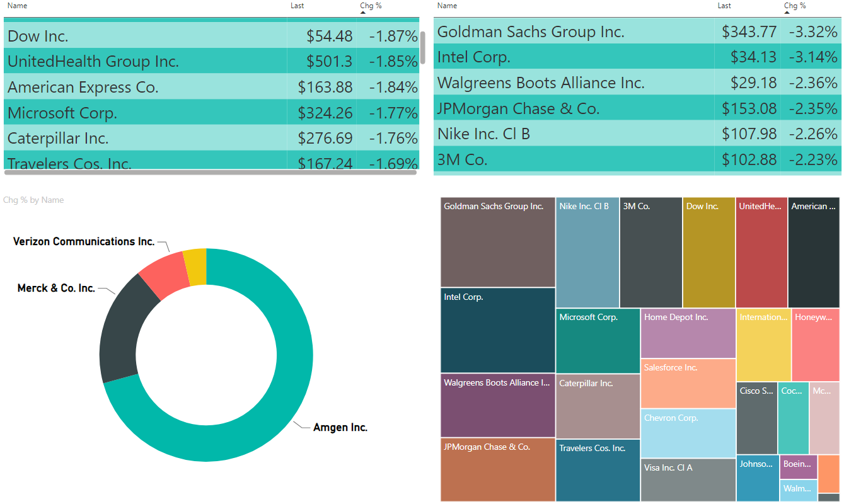The height and width of the screenshot is (504, 844).
Task: Select UnitedHealth Group Inc. in the left table
Action: [x=93, y=62]
